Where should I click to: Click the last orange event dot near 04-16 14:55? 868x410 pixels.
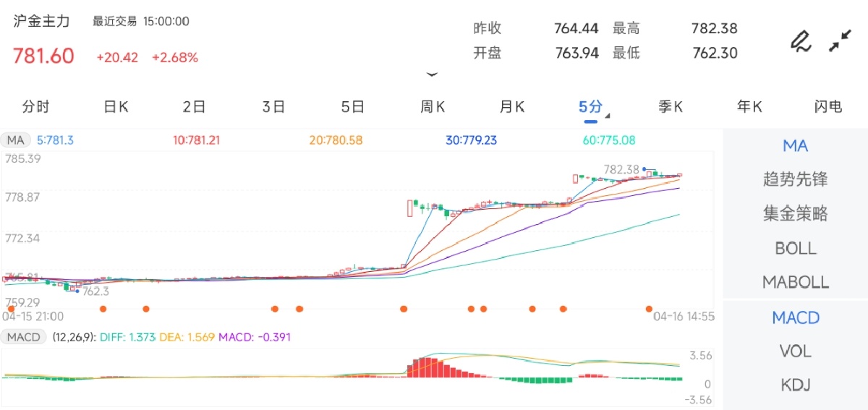[649, 309]
